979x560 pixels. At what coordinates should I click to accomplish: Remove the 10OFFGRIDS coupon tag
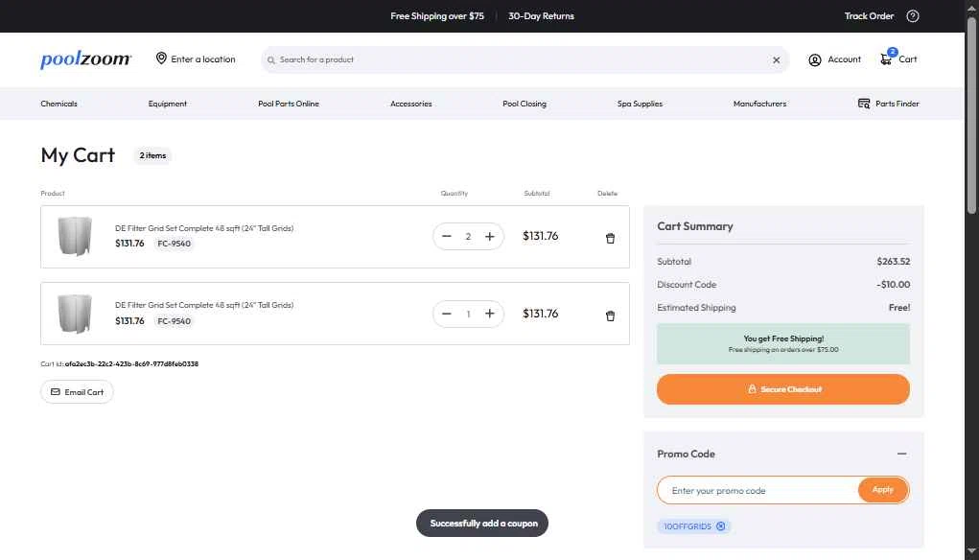point(721,526)
